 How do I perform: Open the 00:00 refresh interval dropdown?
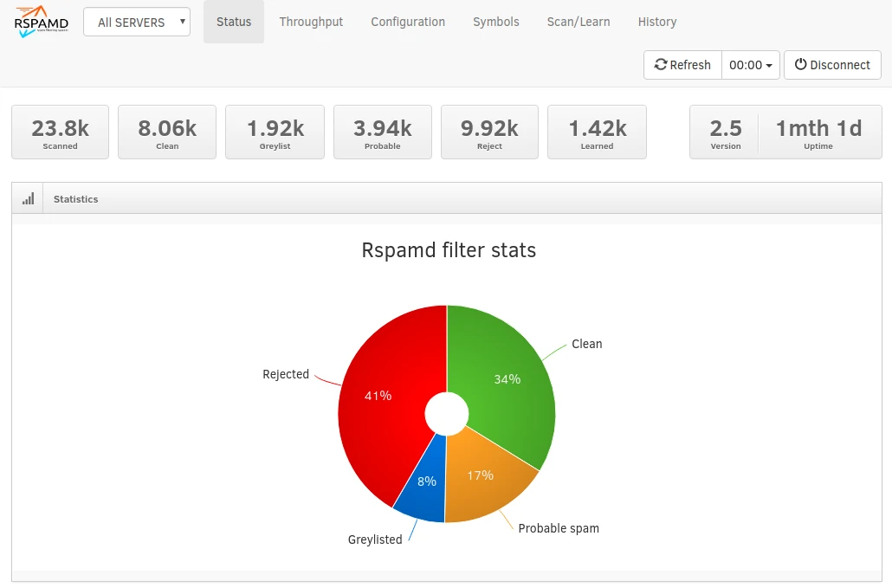(750, 64)
